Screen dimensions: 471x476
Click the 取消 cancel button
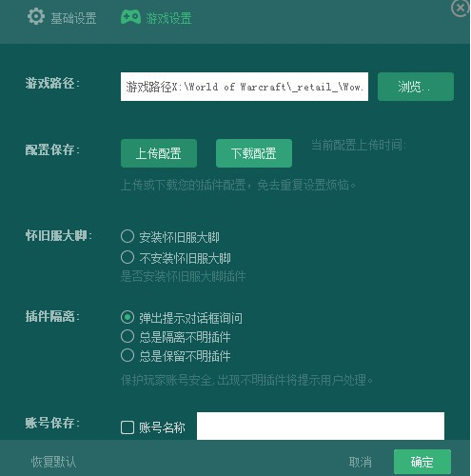click(x=360, y=462)
